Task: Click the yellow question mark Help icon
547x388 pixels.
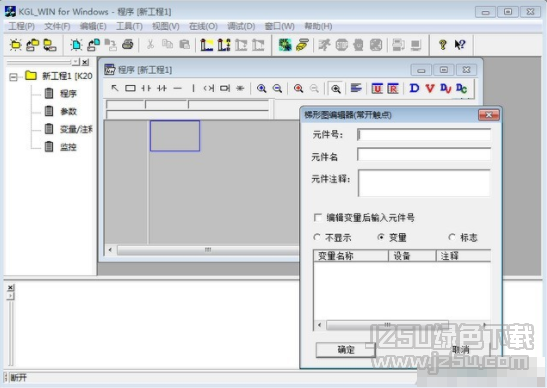Action: pyautogui.click(x=443, y=45)
